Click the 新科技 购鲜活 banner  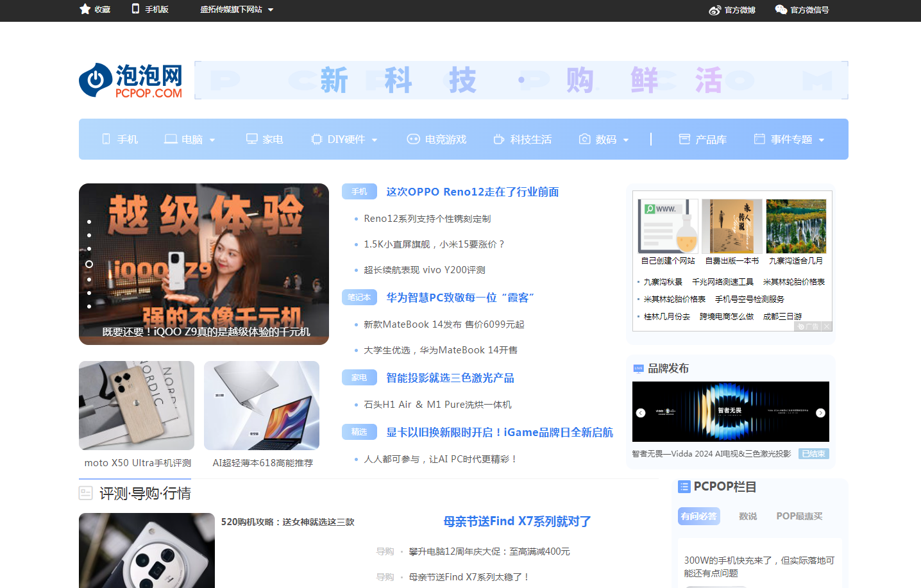point(521,80)
